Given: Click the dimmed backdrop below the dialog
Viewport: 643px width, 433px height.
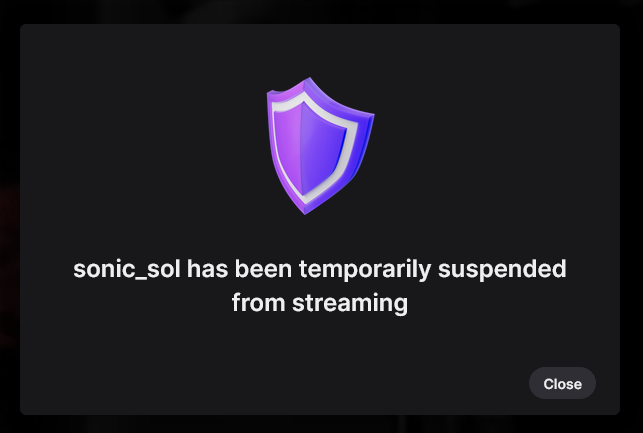Looking at the screenshot, I should [x=322, y=424].
